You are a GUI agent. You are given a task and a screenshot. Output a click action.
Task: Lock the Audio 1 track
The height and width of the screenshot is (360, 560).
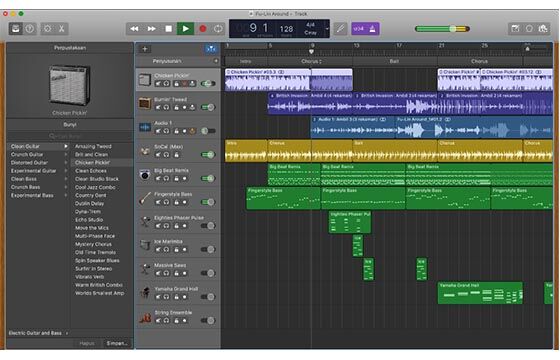(176, 131)
